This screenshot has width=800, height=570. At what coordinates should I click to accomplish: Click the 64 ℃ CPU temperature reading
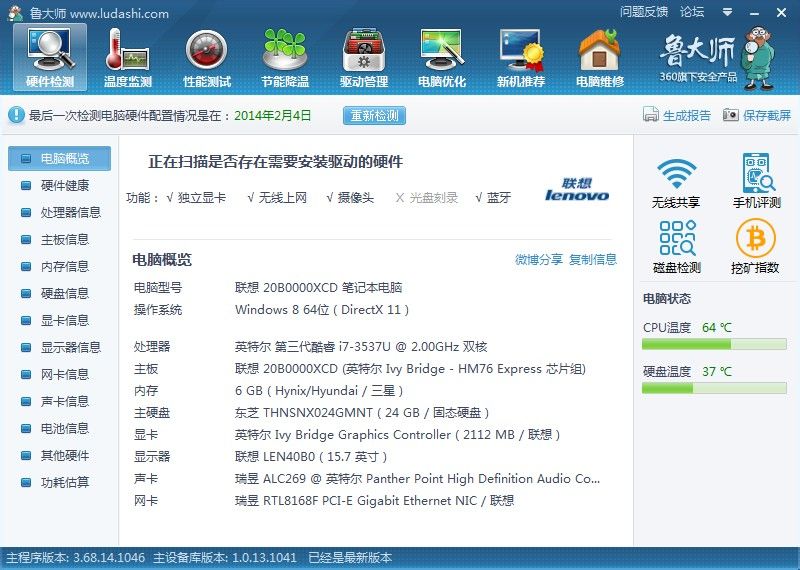[x=716, y=328]
